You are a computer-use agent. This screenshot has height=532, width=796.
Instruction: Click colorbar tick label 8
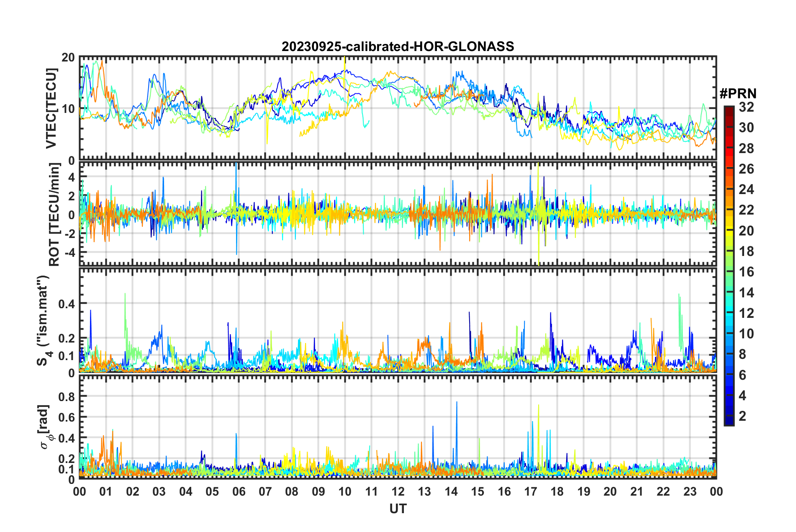coord(742,354)
